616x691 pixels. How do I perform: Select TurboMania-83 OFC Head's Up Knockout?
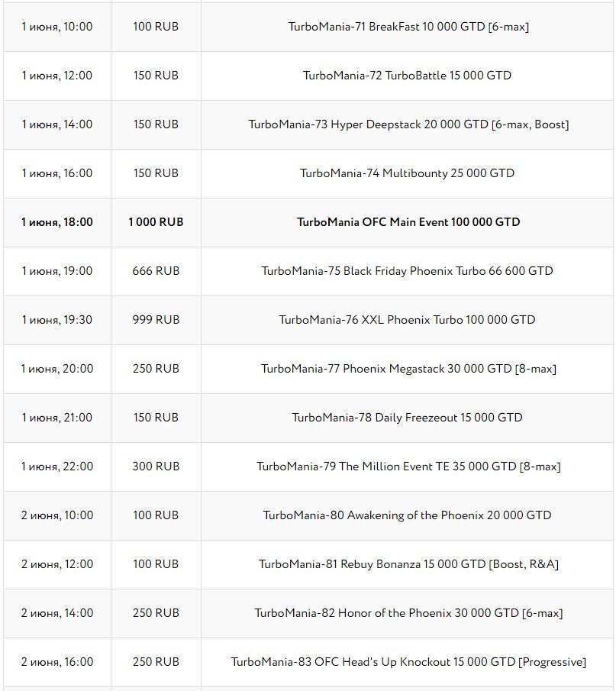[x=408, y=662]
